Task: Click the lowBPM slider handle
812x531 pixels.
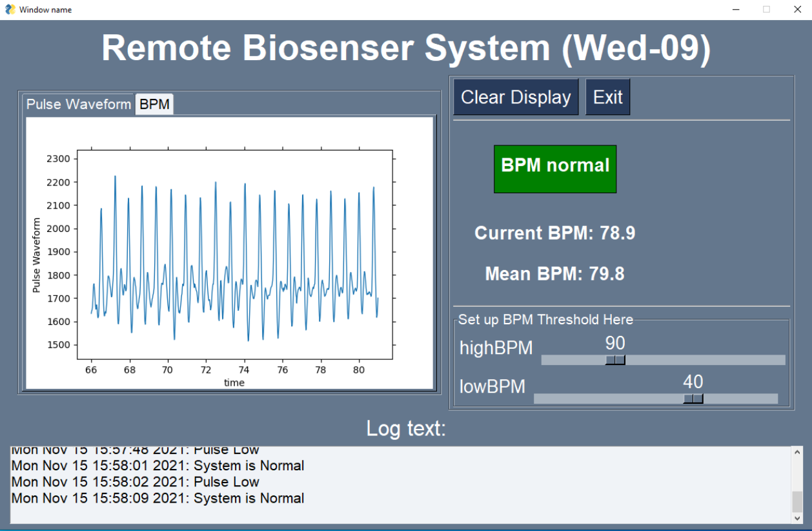Action: click(693, 399)
